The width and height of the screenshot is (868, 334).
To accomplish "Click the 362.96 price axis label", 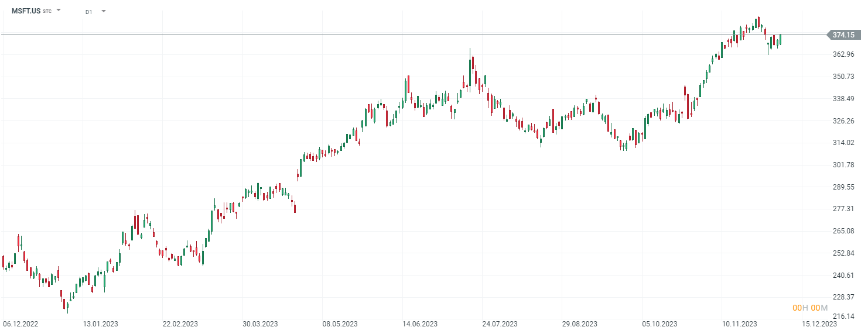I will click(843, 54).
